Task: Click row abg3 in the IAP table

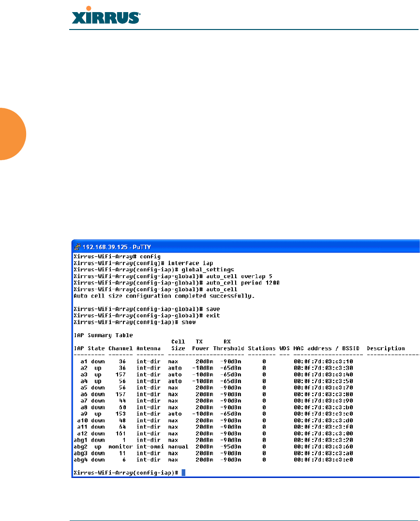Action: (x=213, y=453)
